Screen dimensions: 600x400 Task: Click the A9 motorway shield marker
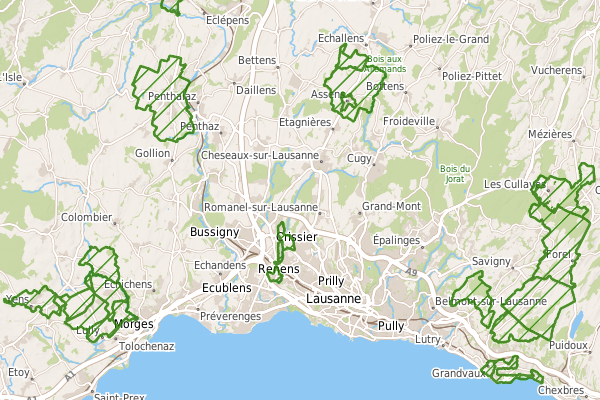click(x=411, y=272)
